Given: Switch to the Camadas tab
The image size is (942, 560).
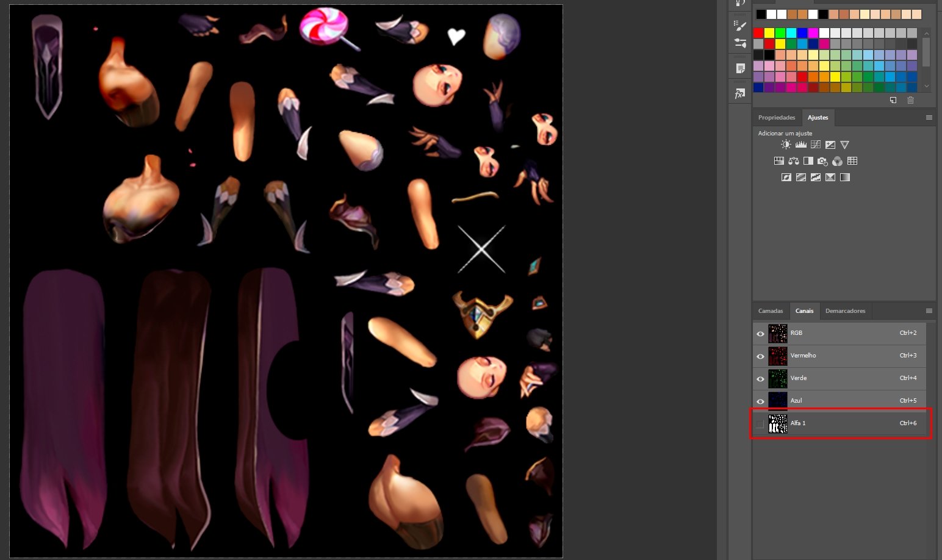Looking at the screenshot, I should click(x=771, y=311).
